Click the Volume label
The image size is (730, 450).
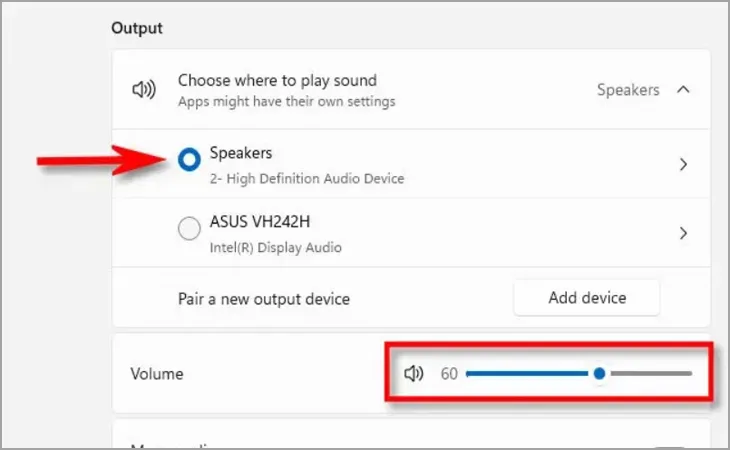[x=157, y=374]
